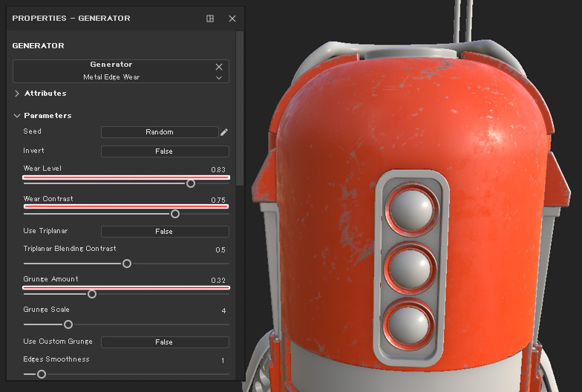Screen dimensions: 582x392
Task: Collapse the Parameters section
Action: pos(17,116)
